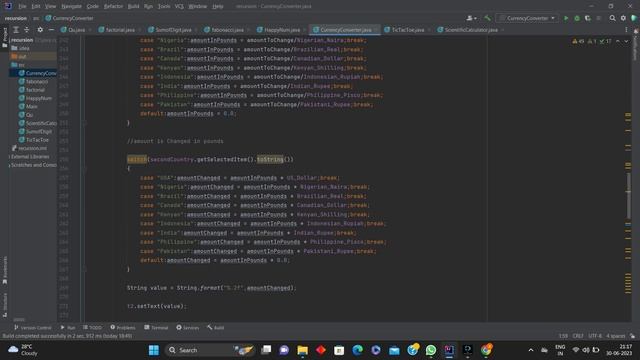Open the Terminal tool window
This screenshot has width=640, height=360.
(156, 327)
